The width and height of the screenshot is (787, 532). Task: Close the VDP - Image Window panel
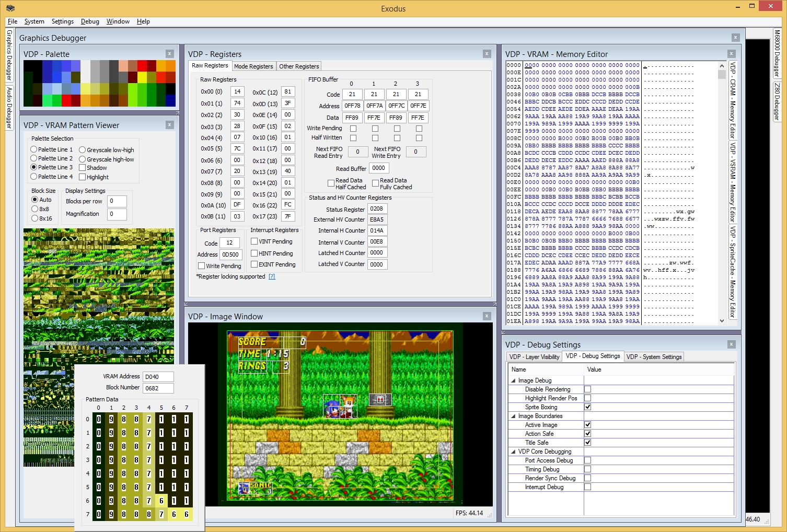tap(487, 316)
